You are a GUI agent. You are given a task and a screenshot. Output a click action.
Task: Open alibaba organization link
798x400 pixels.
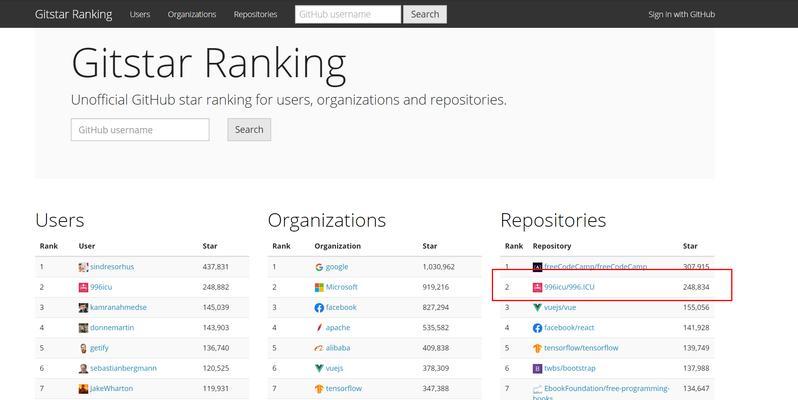338,348
